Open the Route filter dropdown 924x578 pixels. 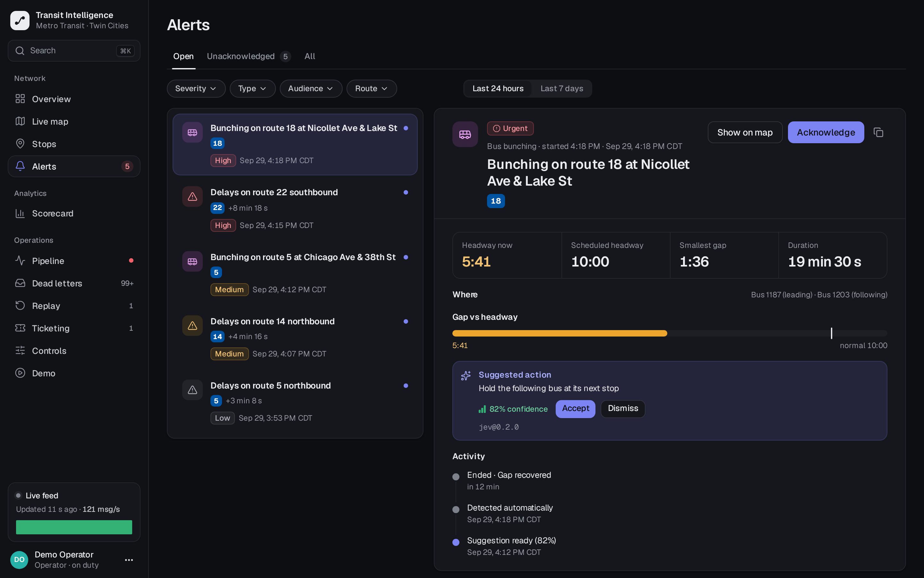372,89
